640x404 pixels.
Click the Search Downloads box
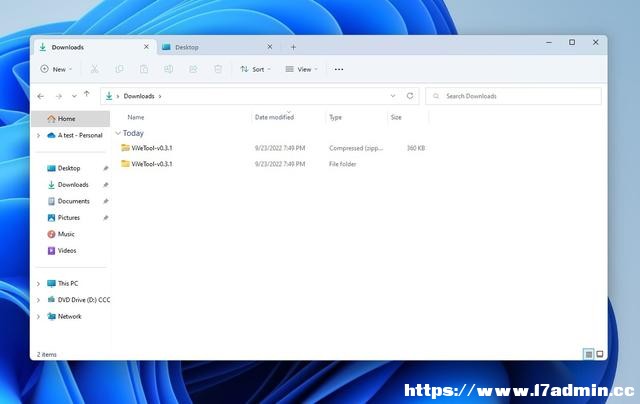(x=513, y=96)
